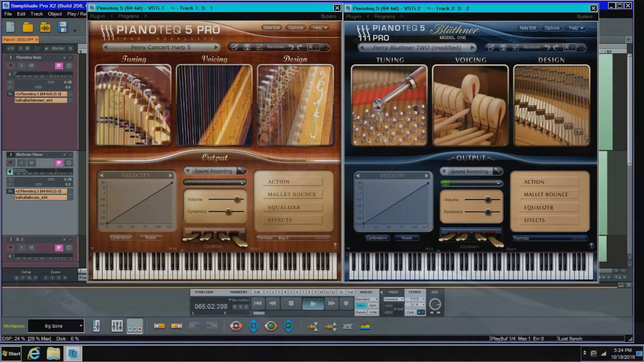Open Internet Explorer from the taskbar
Screen dimensions: 644x362
pos(34,353)
